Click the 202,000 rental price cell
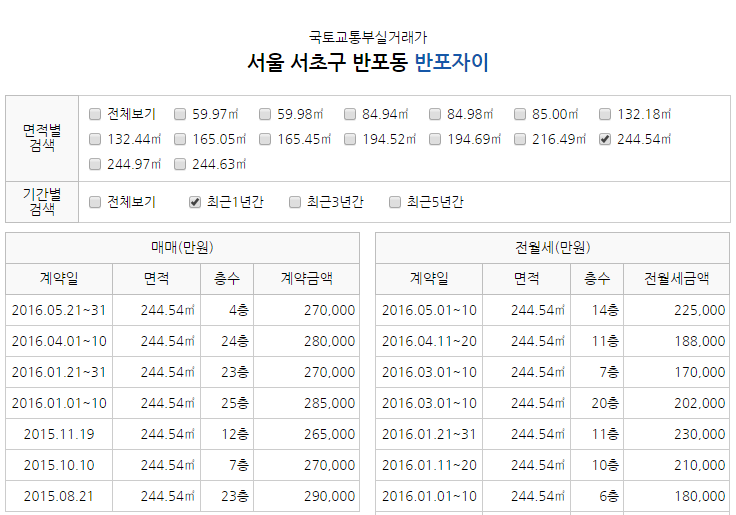The width and height of the screenshot is (736, 515). pos(676,403)
